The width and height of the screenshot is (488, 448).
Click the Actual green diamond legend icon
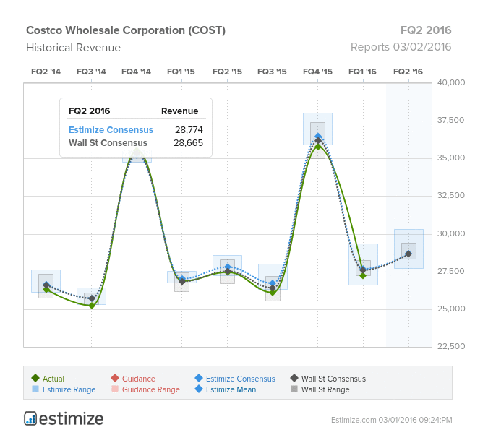click(35, 379)
